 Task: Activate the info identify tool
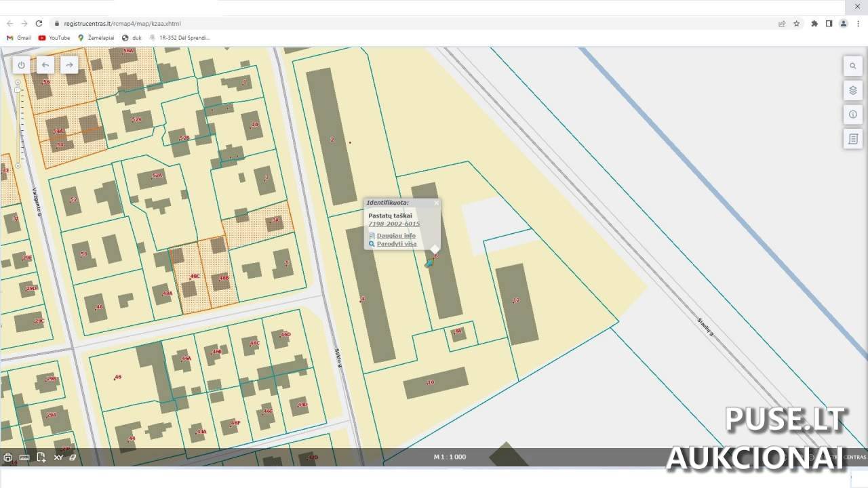853,115
